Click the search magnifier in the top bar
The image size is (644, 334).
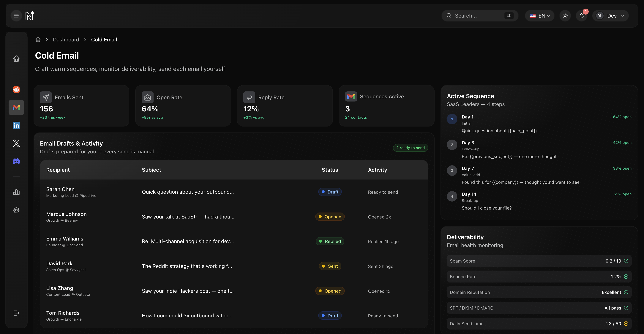[x=449, y=15]
